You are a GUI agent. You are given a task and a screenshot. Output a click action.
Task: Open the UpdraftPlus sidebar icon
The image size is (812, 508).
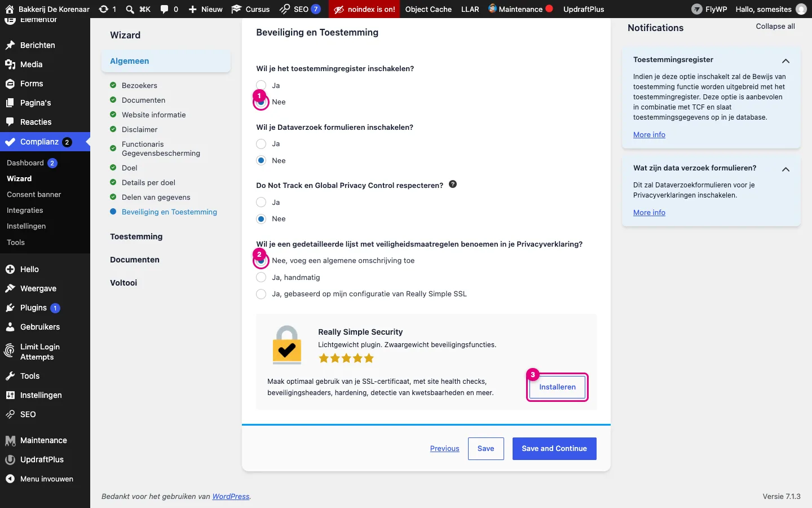coord(10,459)
